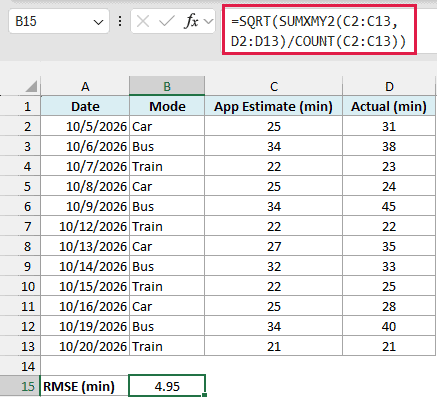Image resolution: width=437 pixels, height=397 pixels.
Task: Open the Name Box dropdown arrow
Action: pyautogui.click(x=98, y=22)
